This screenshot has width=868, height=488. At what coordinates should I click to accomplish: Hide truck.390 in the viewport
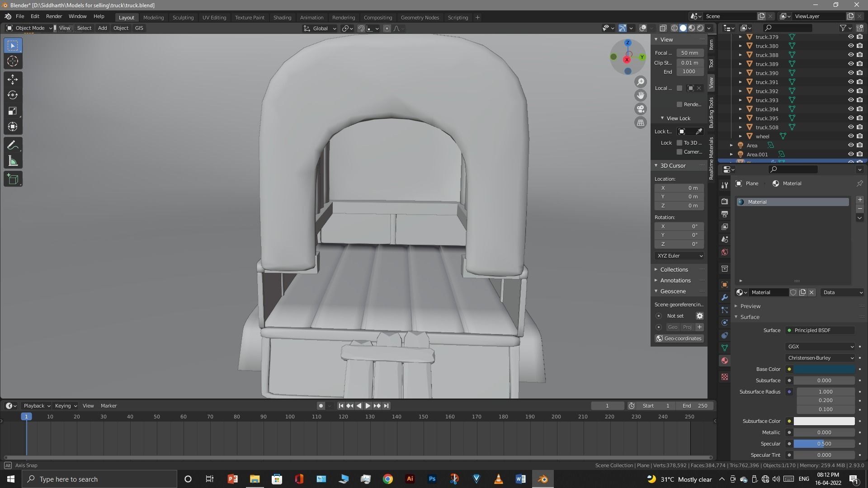(850, 73)
